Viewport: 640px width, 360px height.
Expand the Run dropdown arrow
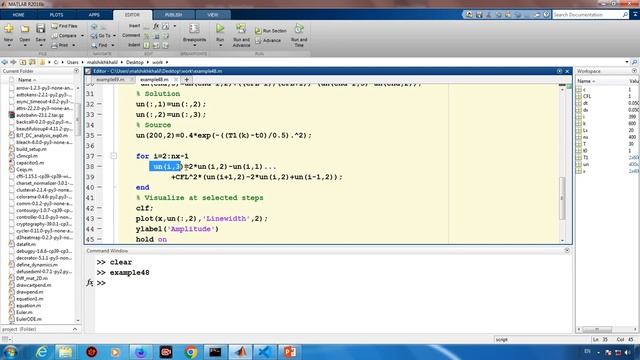pyautogui.click(x=220, y=45)
